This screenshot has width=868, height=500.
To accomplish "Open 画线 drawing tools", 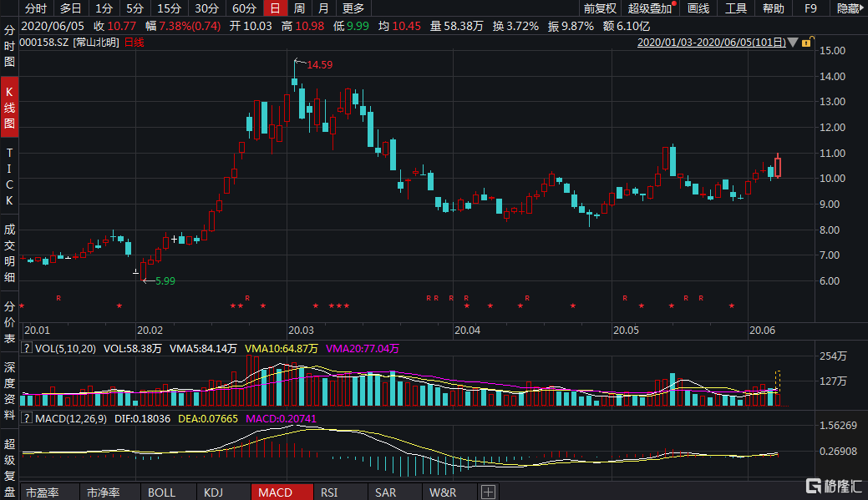I will (x=698, y=8).
